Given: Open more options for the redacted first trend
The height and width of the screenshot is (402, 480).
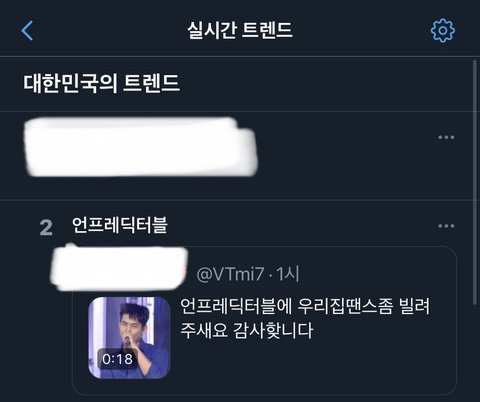Looking at the screenshot, I should tap(446, 137).
